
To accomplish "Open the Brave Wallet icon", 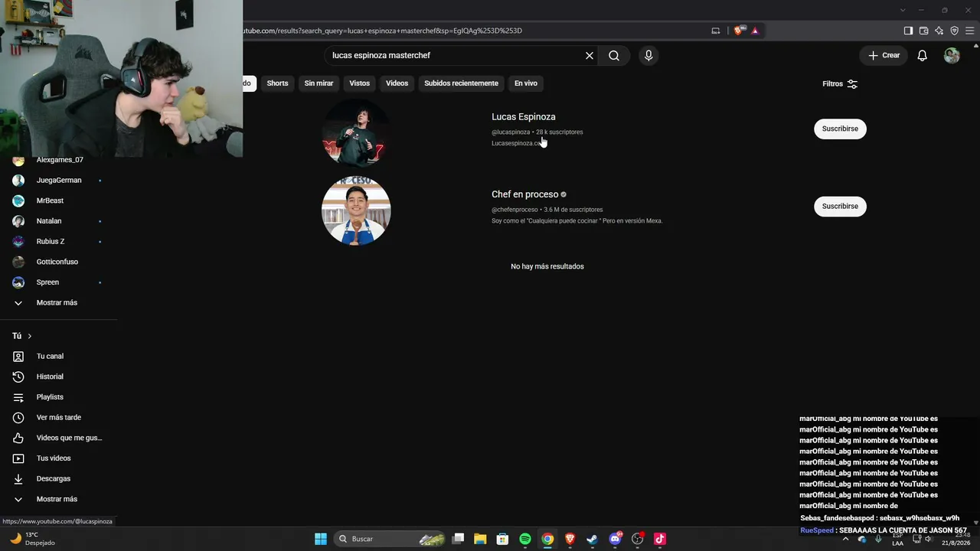I will click(923, 31).
